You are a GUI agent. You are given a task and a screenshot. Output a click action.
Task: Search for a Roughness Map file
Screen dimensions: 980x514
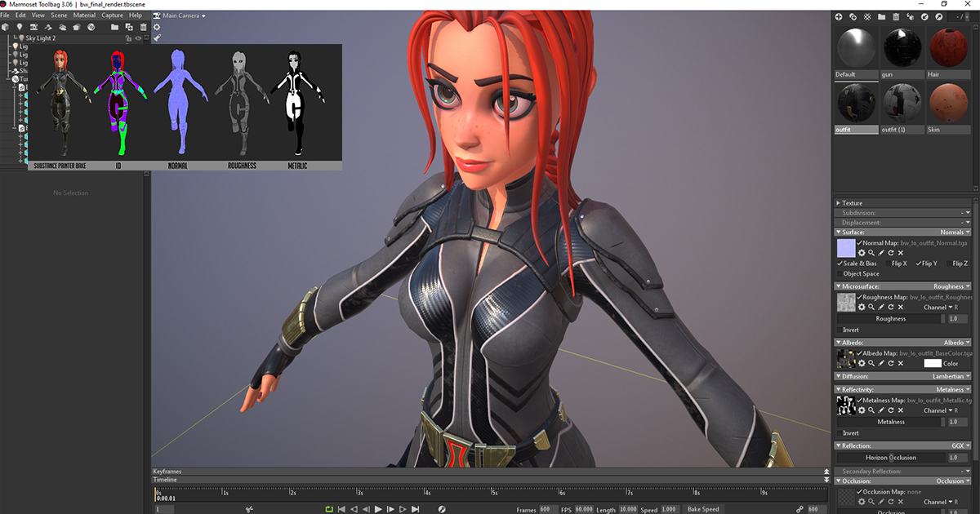[871, 307]
